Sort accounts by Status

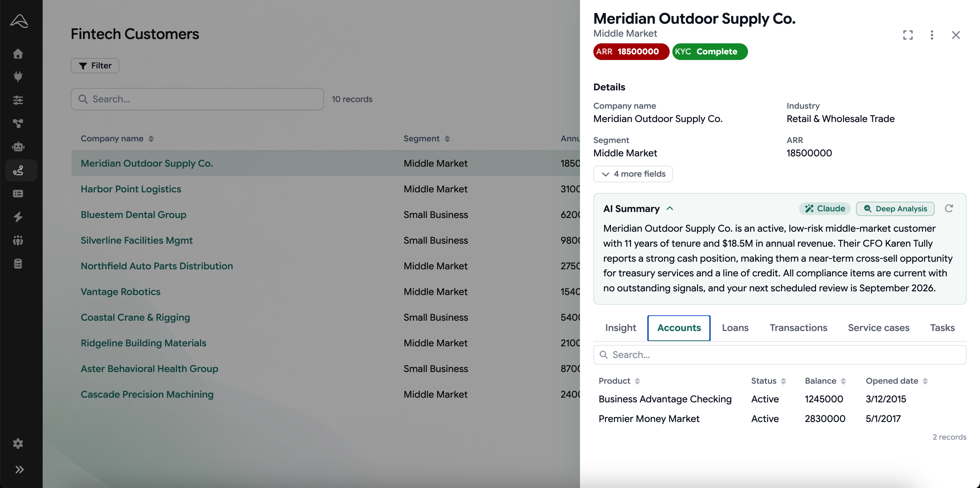pyautogui.click(x=768, y=381)
